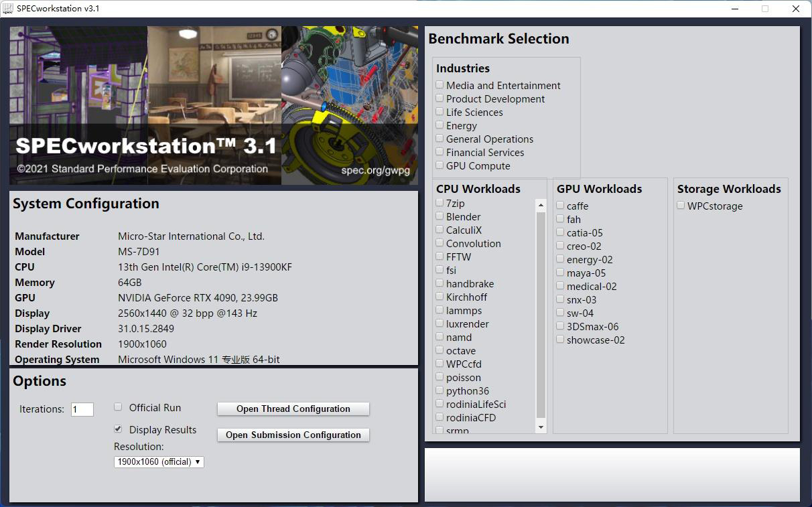Viewport: 812px width, 507px height.
Task: Open Thread Configuration button
Action: coord(293,409)
